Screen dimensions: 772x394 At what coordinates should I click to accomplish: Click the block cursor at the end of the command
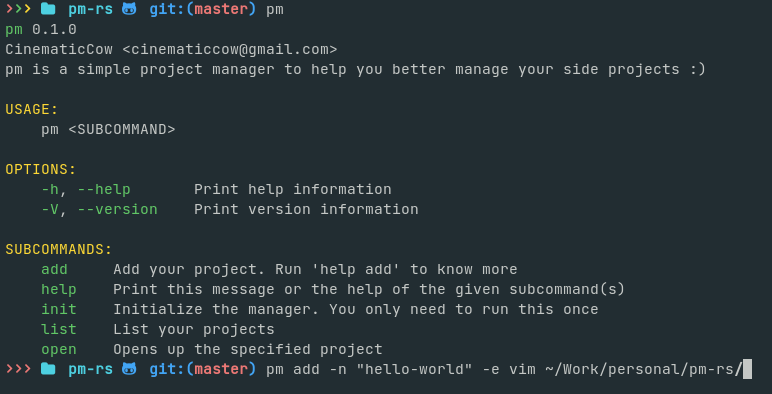click(747, 369)
